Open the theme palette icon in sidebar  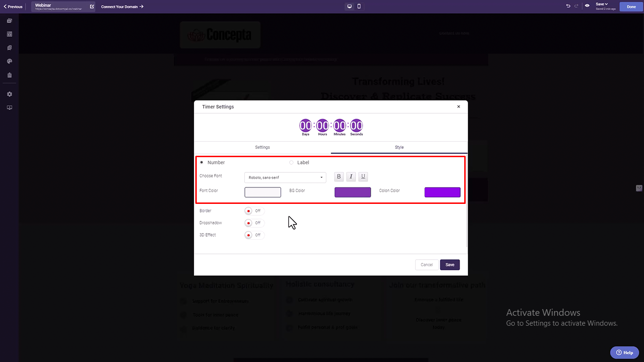pos(9,61)
